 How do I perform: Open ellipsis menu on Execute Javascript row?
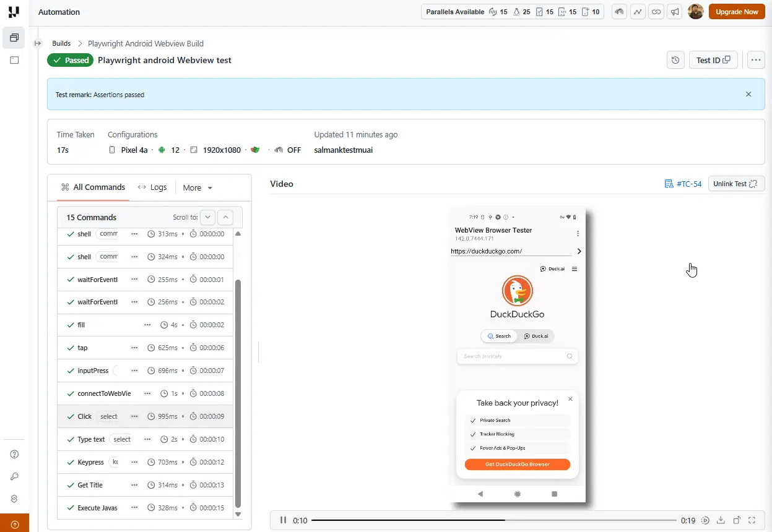(134, 508)
